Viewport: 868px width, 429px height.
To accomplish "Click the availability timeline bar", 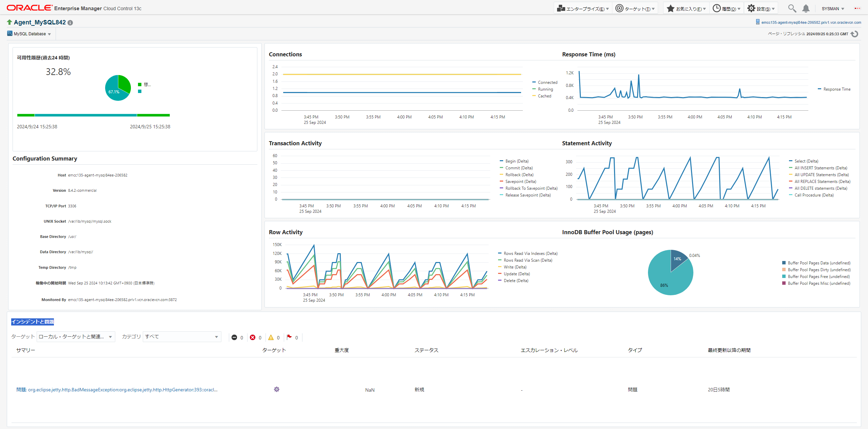I will 94,115.
